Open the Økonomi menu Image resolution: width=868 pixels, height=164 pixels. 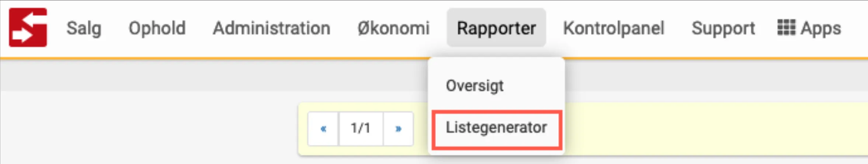coord(393,28)
